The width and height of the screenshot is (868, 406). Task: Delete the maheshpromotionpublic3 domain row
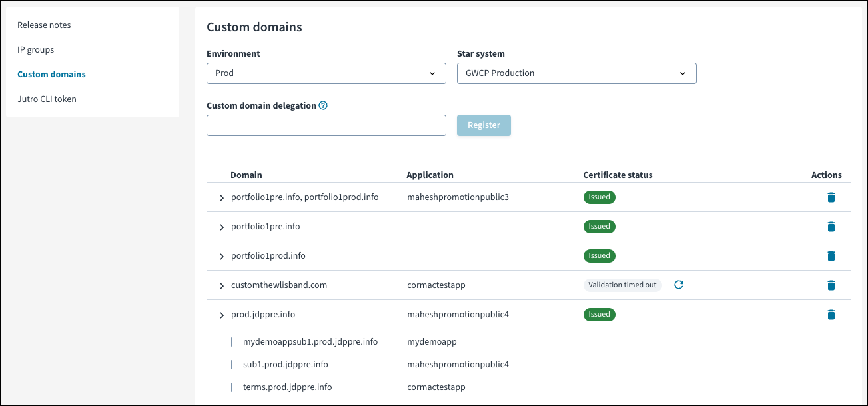831,197
